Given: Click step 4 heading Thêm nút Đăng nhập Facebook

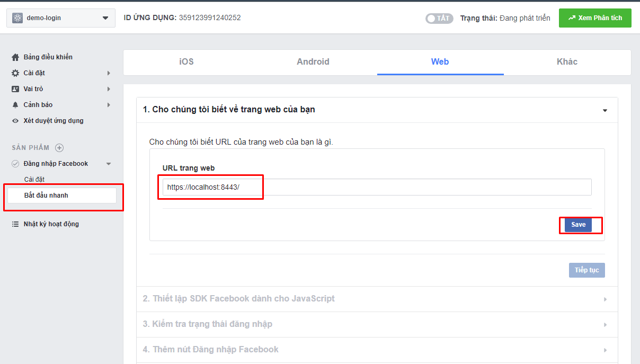Looking at the screenshot, I should pos(211,349).
